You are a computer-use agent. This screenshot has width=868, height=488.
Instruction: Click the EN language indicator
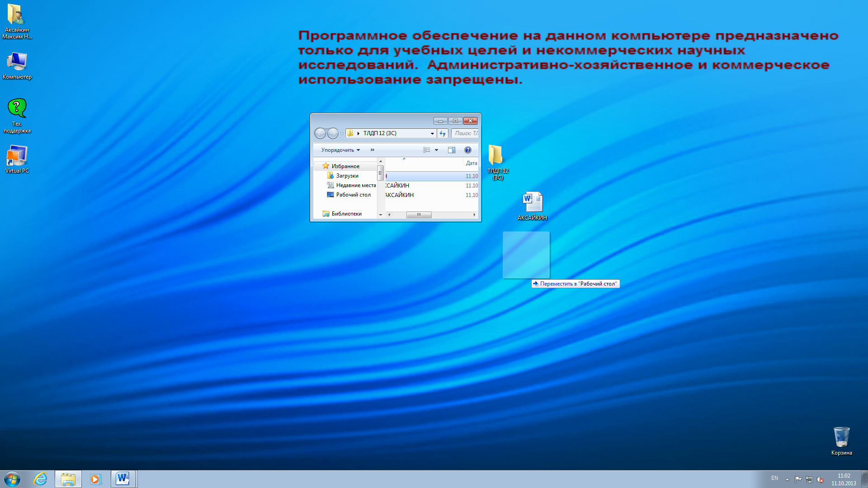coord(774,478)
